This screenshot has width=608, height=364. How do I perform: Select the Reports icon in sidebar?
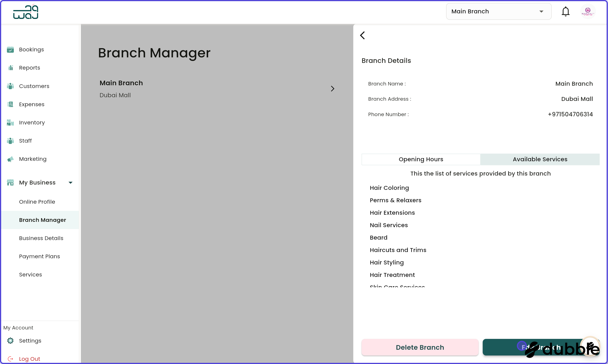click(x=10, y=68)
